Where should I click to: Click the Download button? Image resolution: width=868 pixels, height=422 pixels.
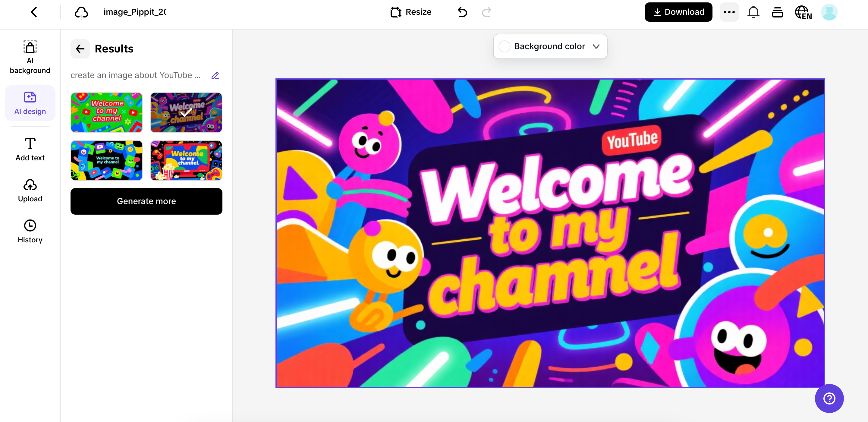tap(678, 12)
